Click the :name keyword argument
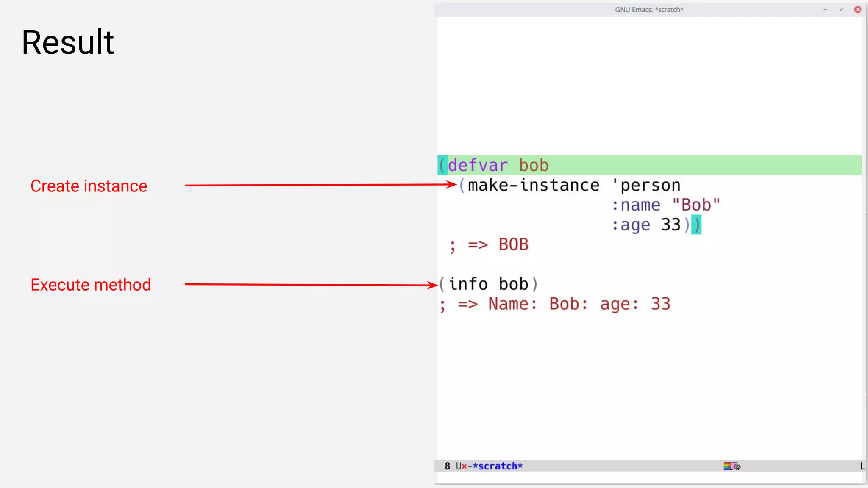The image size is (868, 488). coord(636,205)
